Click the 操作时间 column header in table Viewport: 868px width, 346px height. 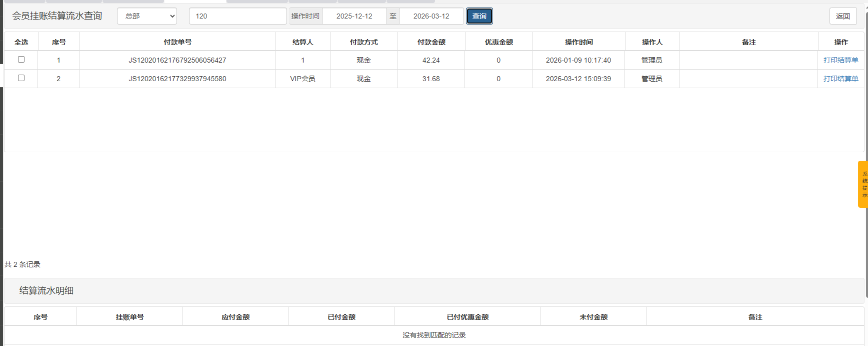[578, 42]
